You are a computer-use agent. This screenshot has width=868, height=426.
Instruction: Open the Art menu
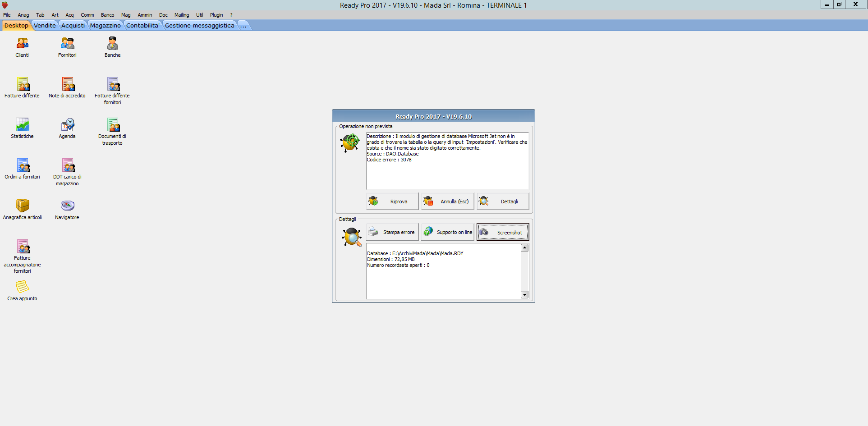(55, 15)
